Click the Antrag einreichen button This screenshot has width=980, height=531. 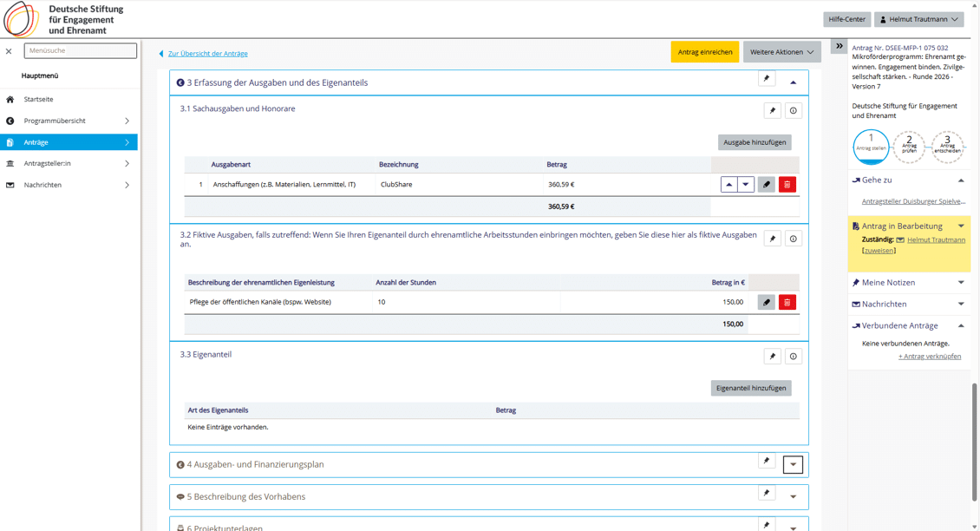(x=704, y=52)
